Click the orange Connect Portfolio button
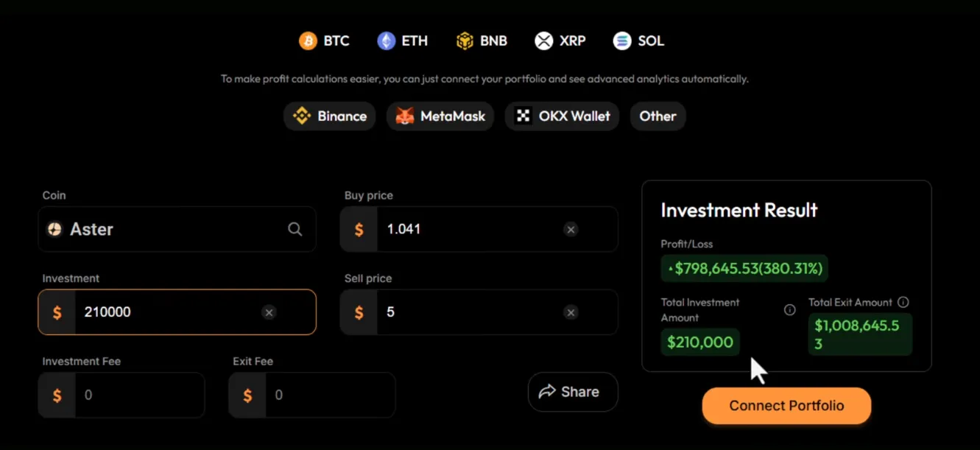Image resolution: width=980 pixels, height=450 pixels. coord(786,406)
